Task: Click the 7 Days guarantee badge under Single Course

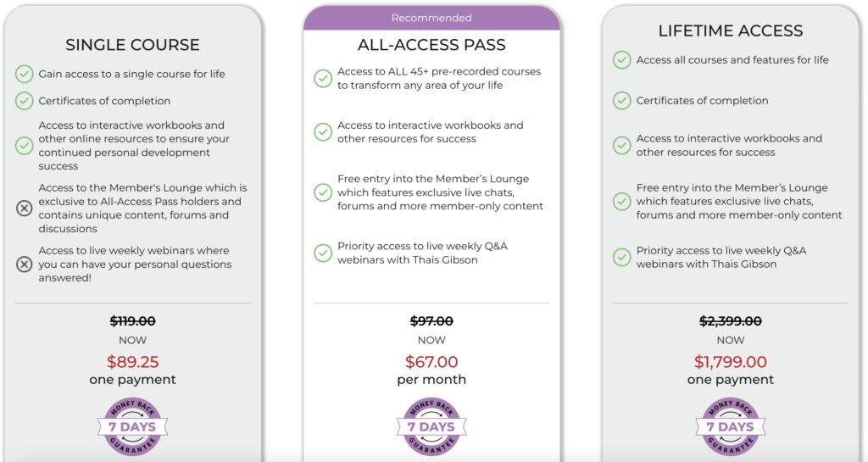Action: [132, 426]
